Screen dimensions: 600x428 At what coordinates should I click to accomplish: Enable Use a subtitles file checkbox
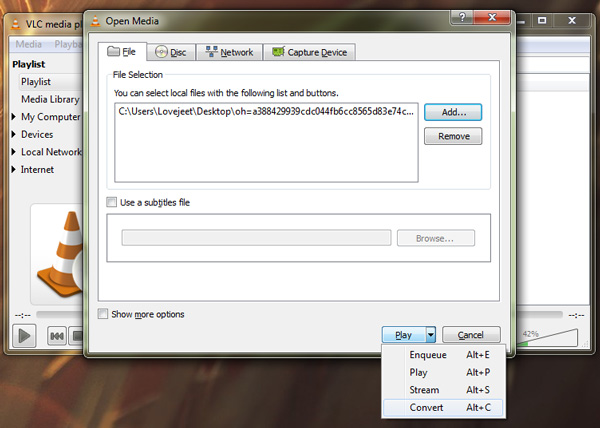click(x=111, y=202)
